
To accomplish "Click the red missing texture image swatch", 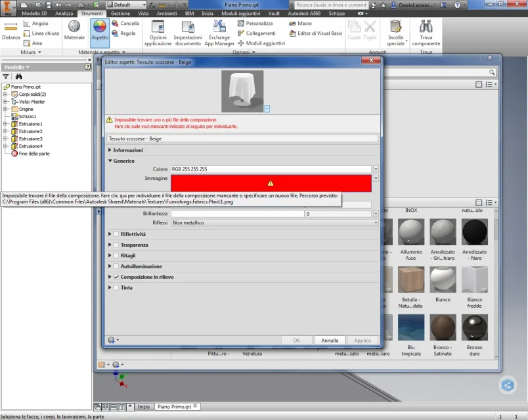I will point(271,183).
